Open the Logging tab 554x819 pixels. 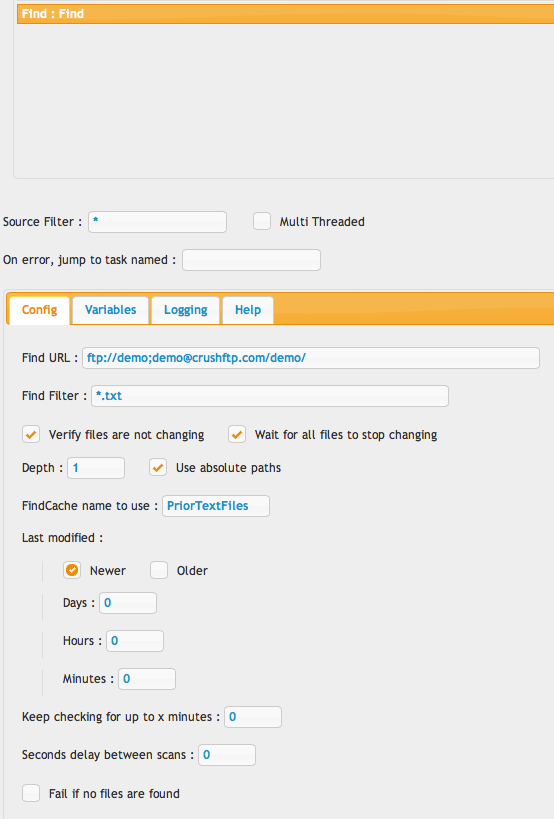[185, 310]
